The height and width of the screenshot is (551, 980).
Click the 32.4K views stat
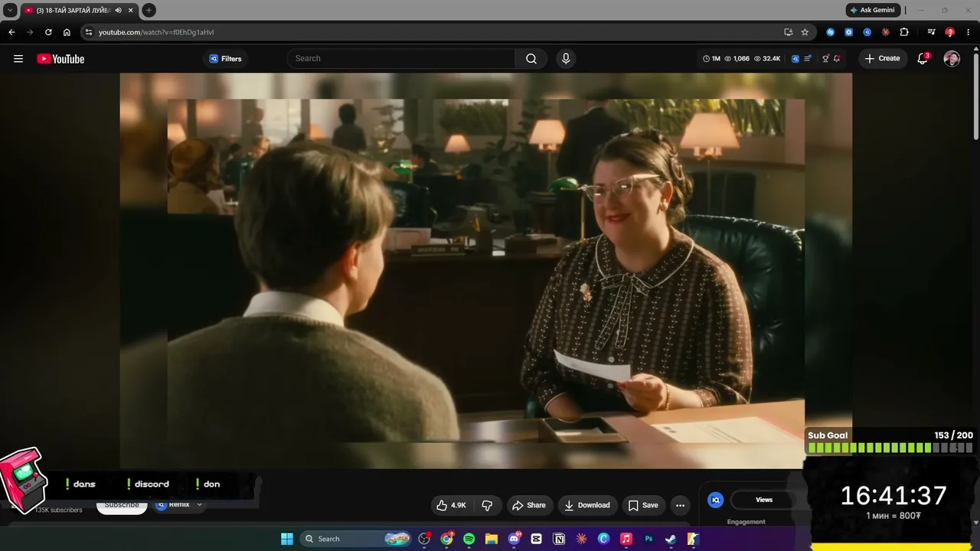tap(767, 59)
